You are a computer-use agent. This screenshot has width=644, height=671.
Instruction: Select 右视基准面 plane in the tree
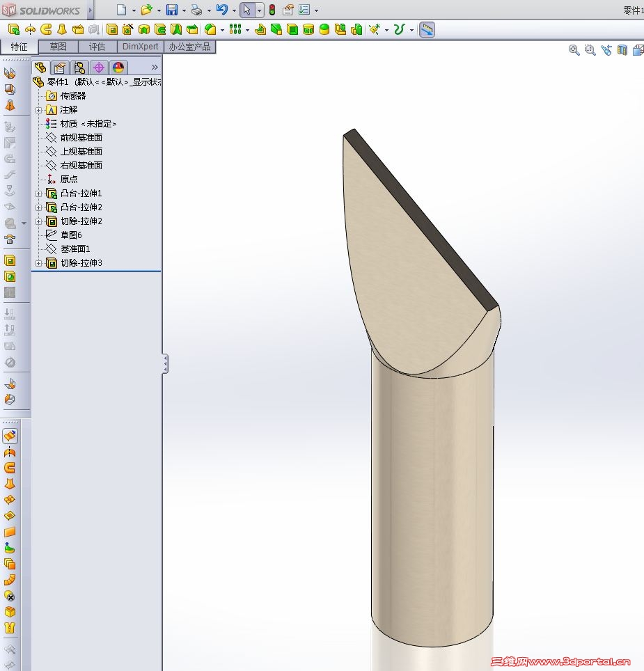point(81,165)
